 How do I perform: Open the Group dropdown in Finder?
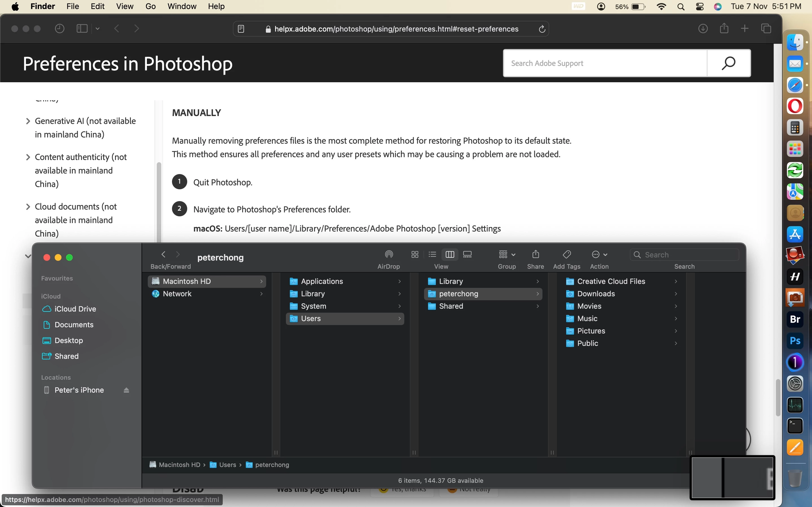[x=506, y=255]
